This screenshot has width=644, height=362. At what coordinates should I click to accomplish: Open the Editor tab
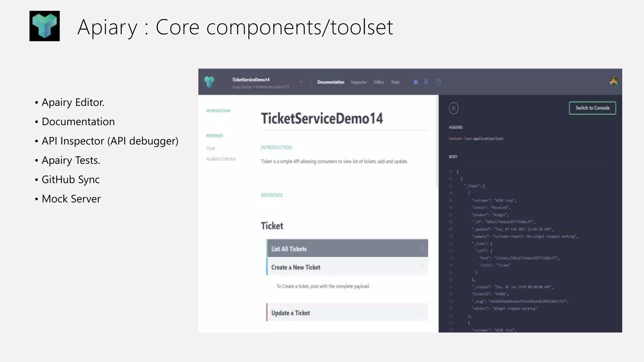[x=379, y=82]
